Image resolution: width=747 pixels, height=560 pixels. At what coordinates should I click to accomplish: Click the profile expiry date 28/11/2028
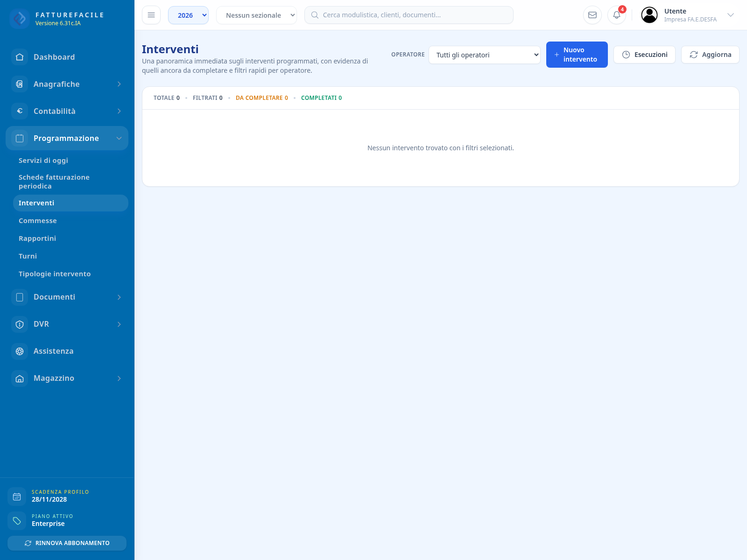click(49, 499)
